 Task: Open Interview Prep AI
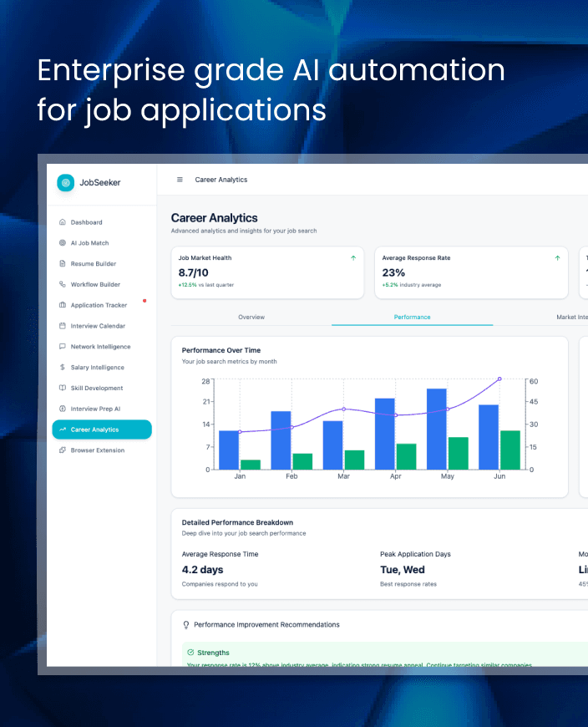pos(102,409)
